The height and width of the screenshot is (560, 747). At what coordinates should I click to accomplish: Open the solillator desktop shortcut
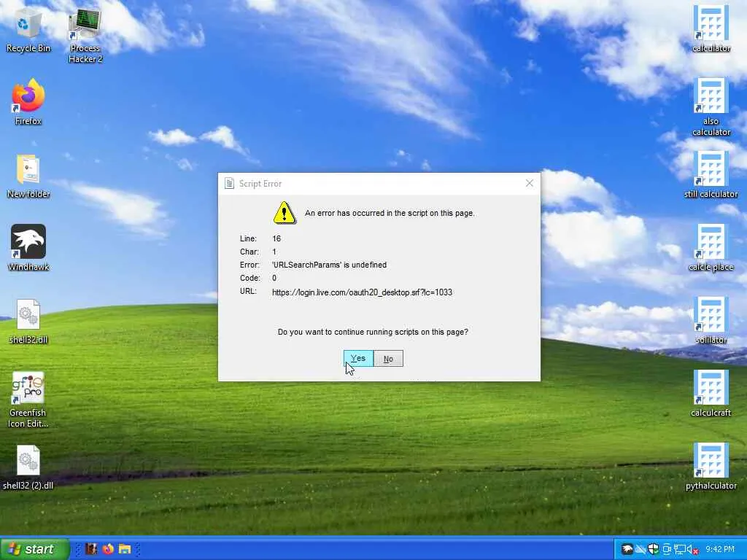pyautogui.click(x=711, y=321)
